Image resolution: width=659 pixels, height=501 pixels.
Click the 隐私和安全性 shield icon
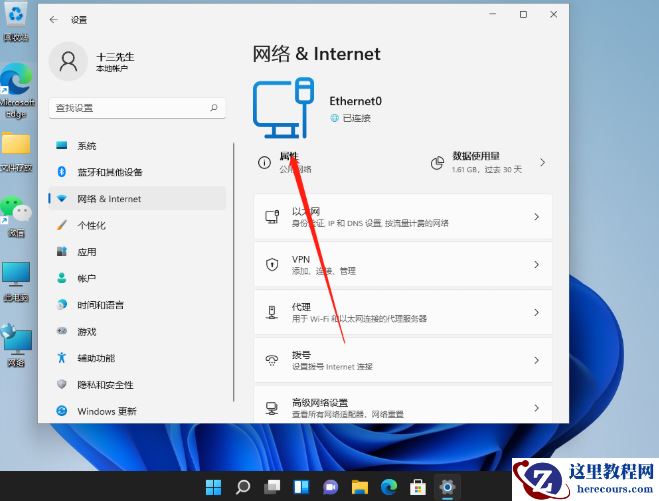click(62, 384)
